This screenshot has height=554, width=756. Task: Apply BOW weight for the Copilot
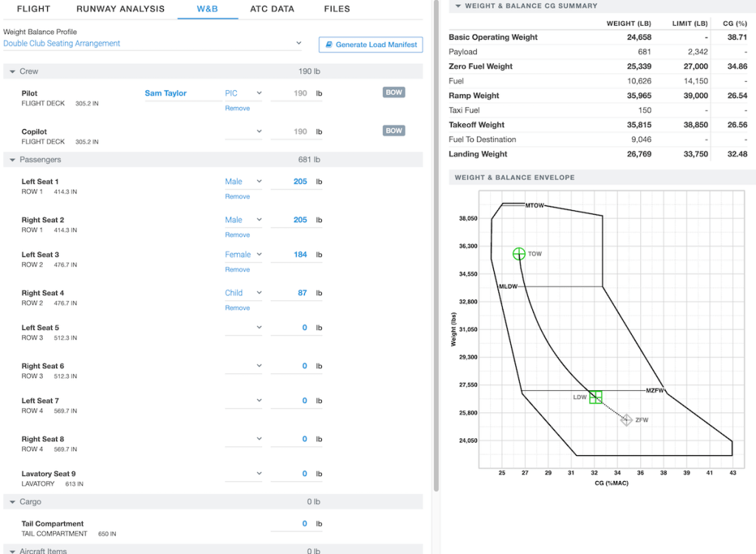pos(394,131)
